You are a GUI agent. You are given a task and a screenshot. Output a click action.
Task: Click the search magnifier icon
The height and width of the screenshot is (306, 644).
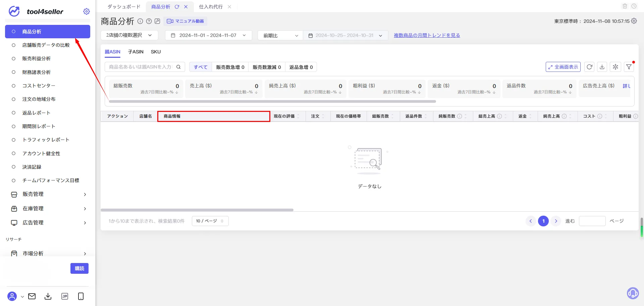[x=179, y=67]
